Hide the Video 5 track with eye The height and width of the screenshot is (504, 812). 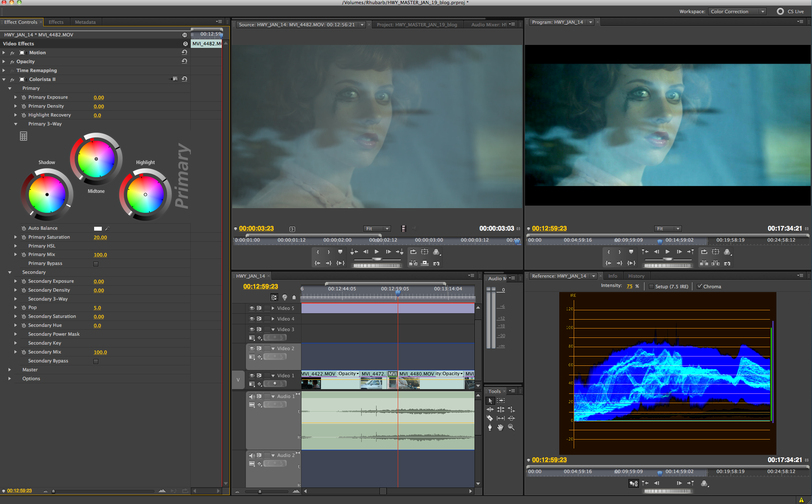pos(252,308)
